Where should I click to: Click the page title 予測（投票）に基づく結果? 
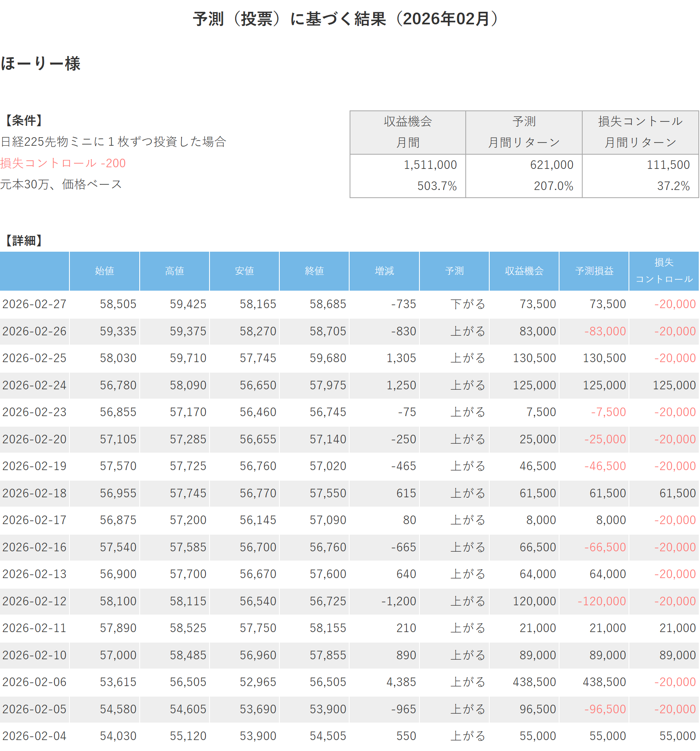click(346, 19)
